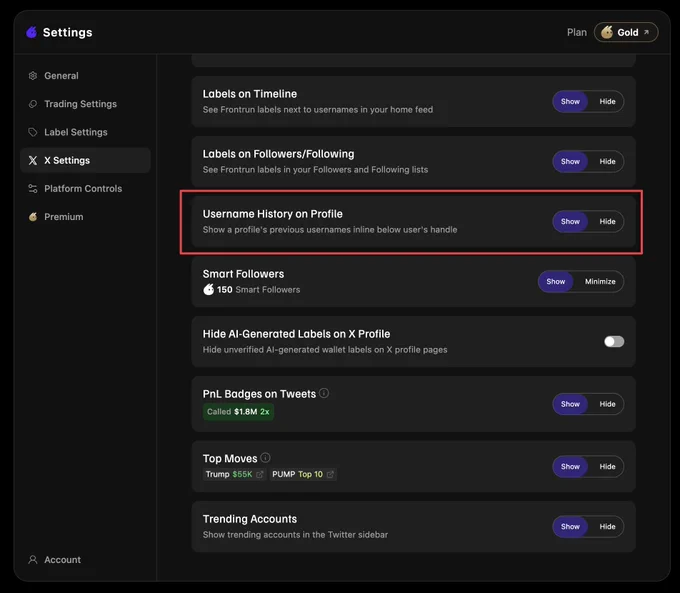Open external link icon on PUMP Top 10
Screen dimensions: 680x593
click(x=330, y=475)
